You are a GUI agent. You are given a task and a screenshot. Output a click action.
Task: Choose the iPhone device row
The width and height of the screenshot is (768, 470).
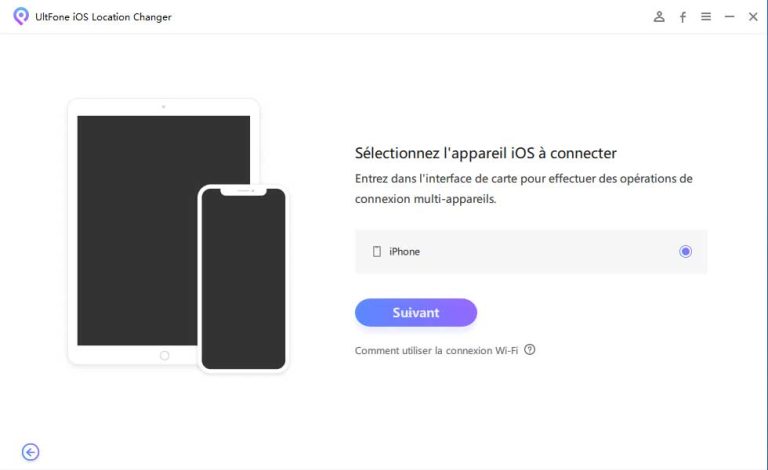[x=530, y=252]
